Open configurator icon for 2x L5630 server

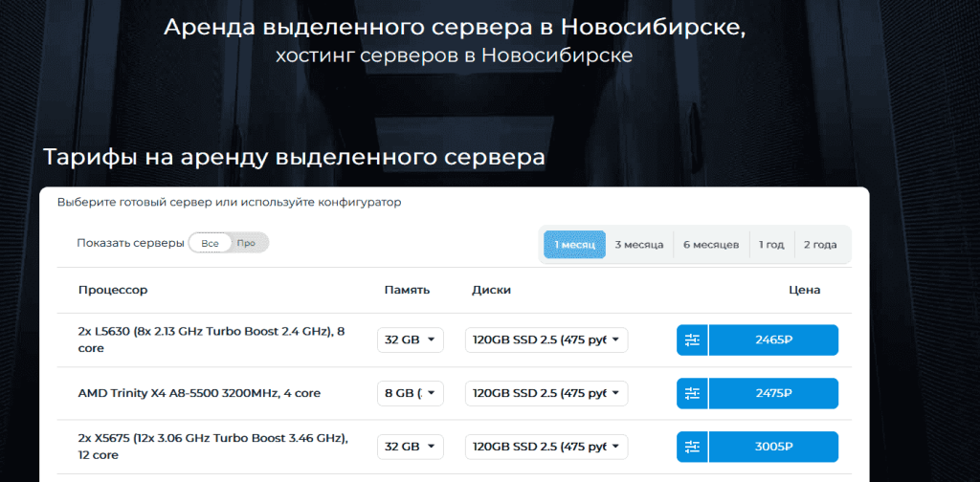[692, 340]
